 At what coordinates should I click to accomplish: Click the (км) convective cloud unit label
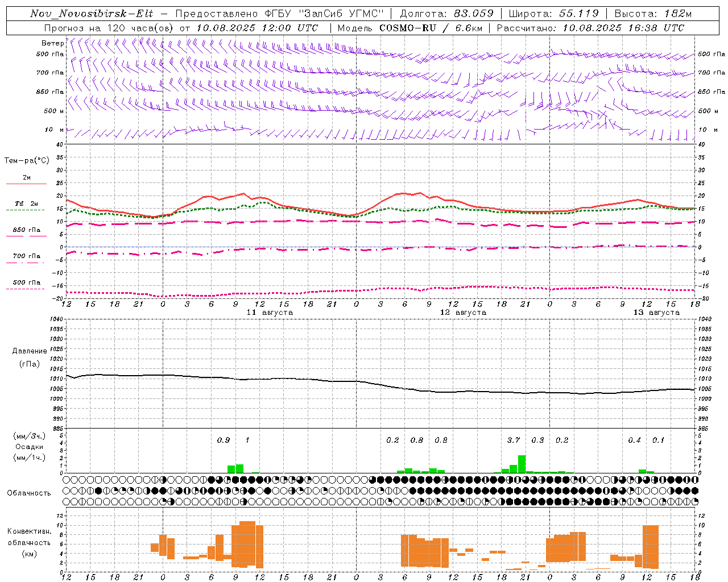point(29,553)
